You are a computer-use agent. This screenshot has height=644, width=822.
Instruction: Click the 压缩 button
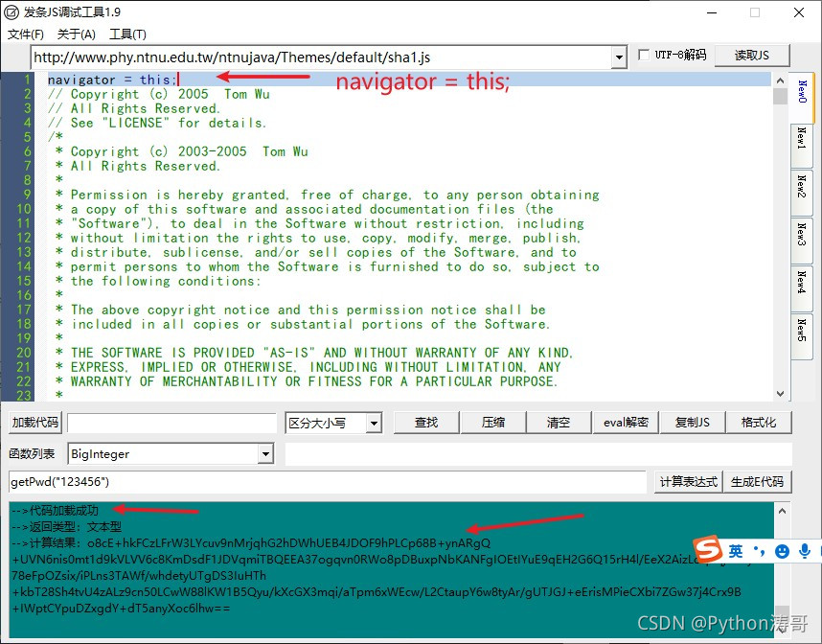[x=492, y=423]
